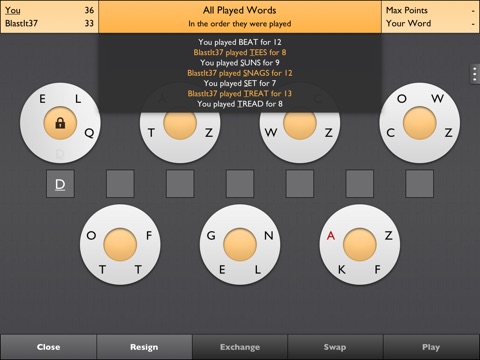
Task: Select letter K on the A-Z-K-F dial
Action: click(342, 269)
